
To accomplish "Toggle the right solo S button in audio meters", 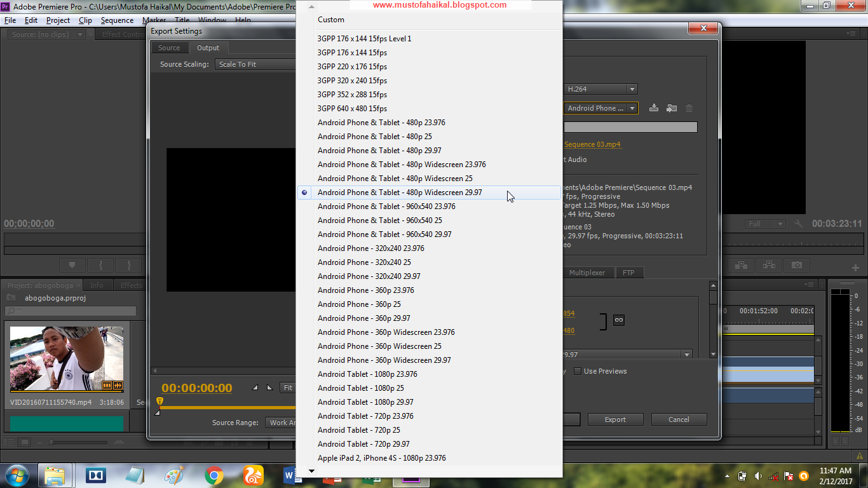I will 845,441.
